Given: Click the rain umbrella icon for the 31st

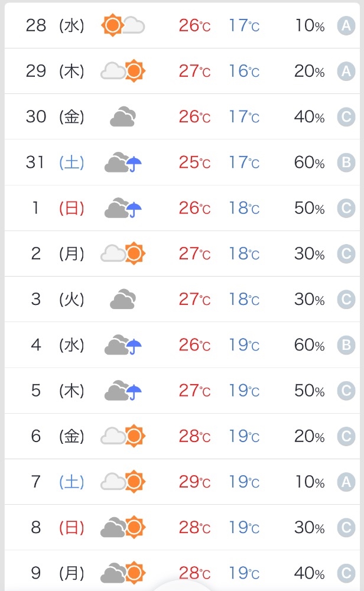Looking at the screenshot, I should (x=134, y=164).
